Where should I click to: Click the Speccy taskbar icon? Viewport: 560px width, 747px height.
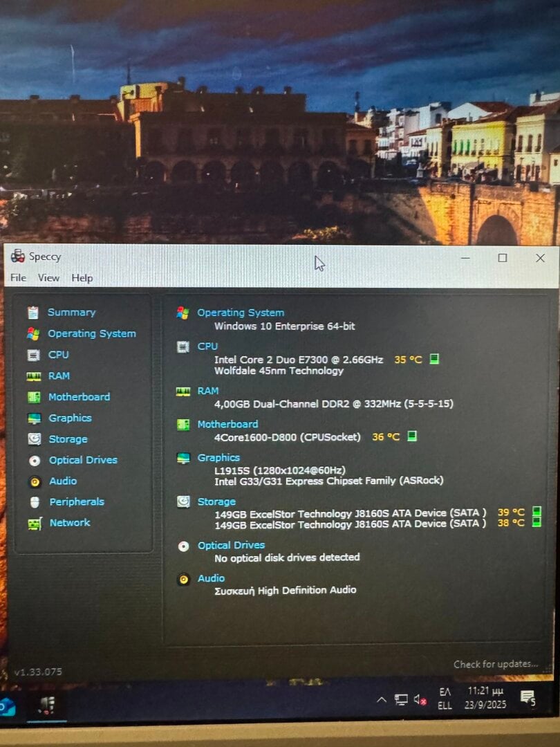click(x=47, y=705)
